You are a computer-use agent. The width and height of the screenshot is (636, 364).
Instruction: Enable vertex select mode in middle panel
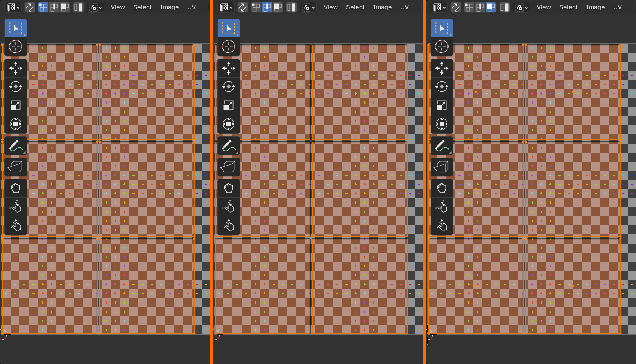pos(256,7)
